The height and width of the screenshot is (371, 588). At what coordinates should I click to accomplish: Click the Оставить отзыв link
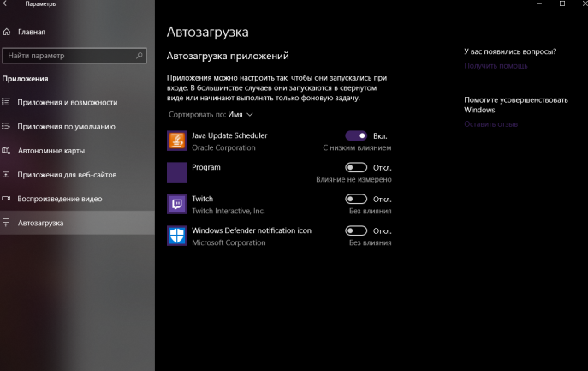[491, 124]
